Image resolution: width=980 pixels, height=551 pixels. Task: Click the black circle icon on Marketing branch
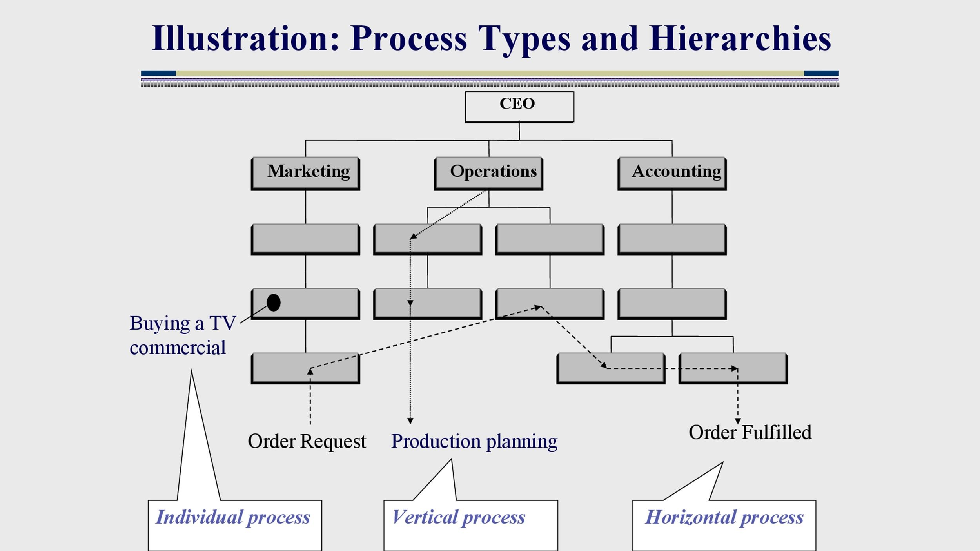tap(272, 302)
